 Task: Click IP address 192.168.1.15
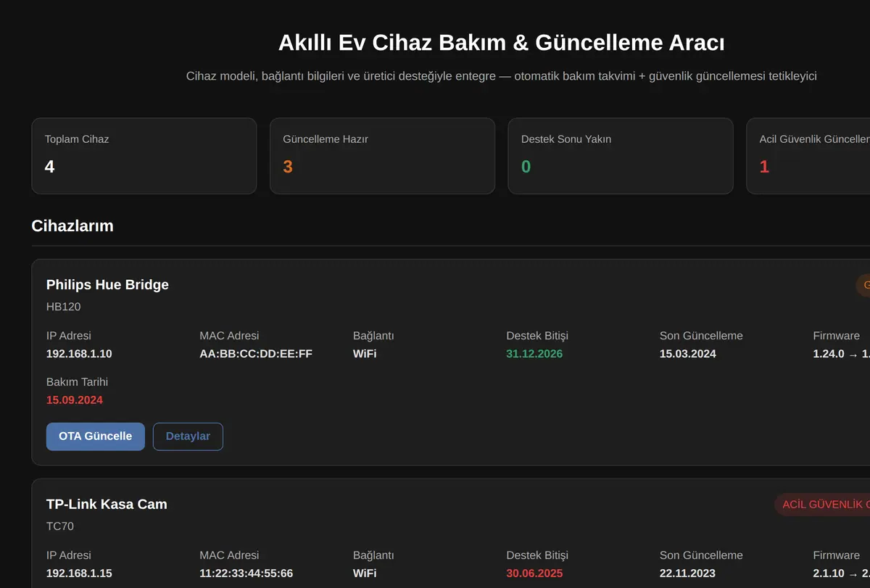79,573
